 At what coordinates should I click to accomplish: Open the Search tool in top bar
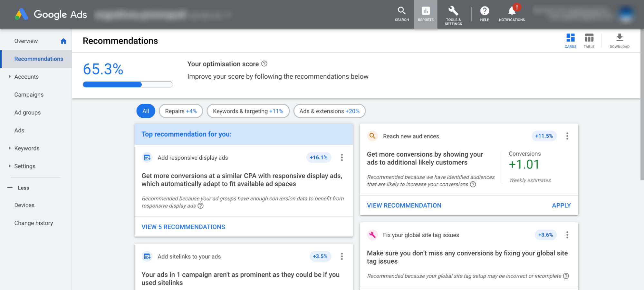(x=402, y=14)
